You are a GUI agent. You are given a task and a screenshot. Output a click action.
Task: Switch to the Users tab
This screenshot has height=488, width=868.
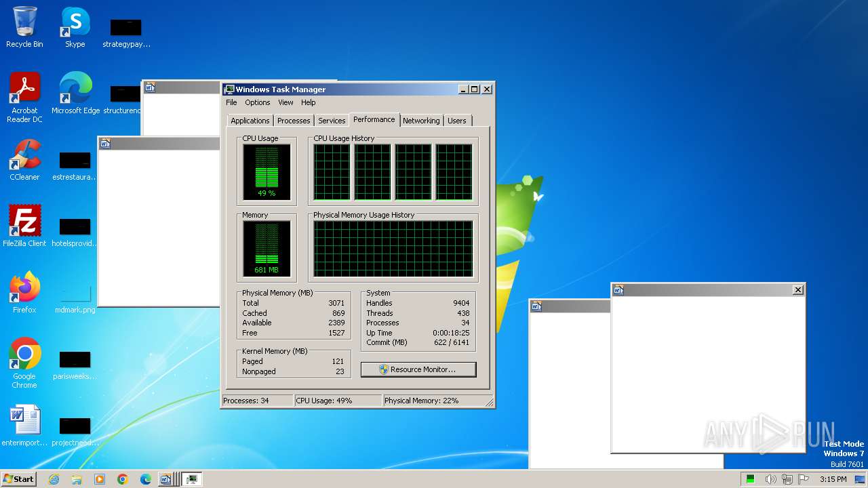(457, 121)
